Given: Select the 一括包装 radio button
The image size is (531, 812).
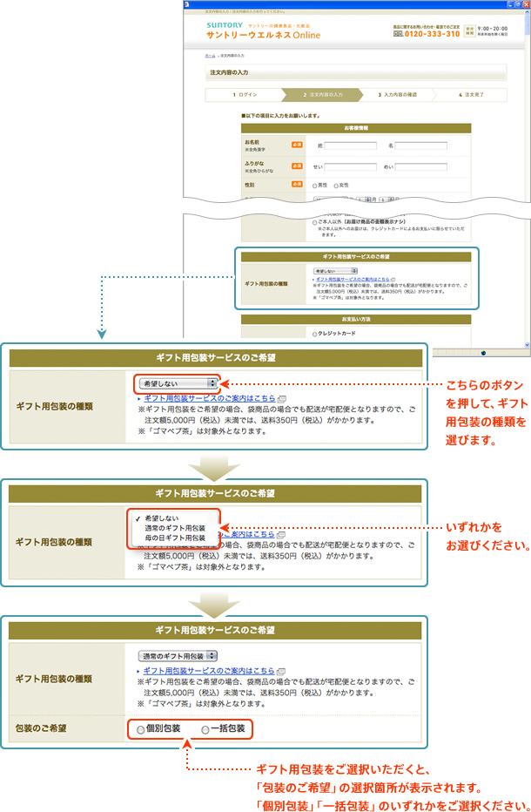Looking at the screenshot, I should point(205,729).
